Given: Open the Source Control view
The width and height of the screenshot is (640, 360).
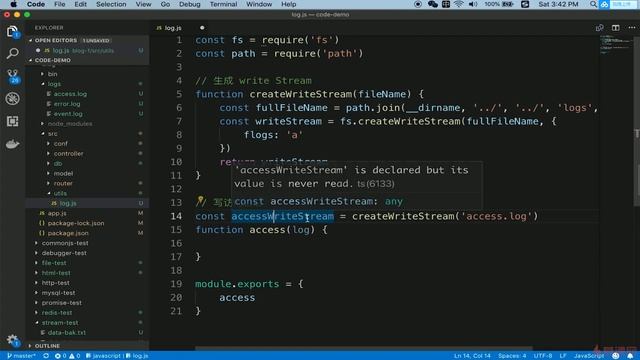Looking at the screenshot, I should (x=13, y=76).
